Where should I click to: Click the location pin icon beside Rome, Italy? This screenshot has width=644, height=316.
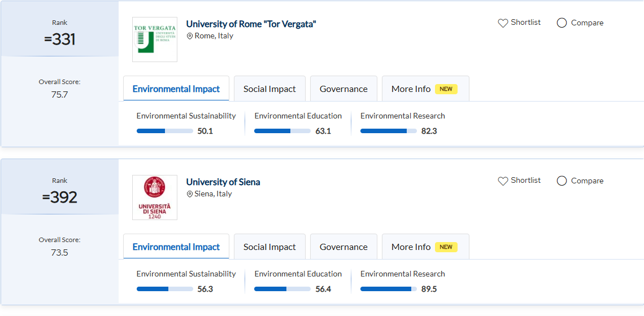click(190, 36)
